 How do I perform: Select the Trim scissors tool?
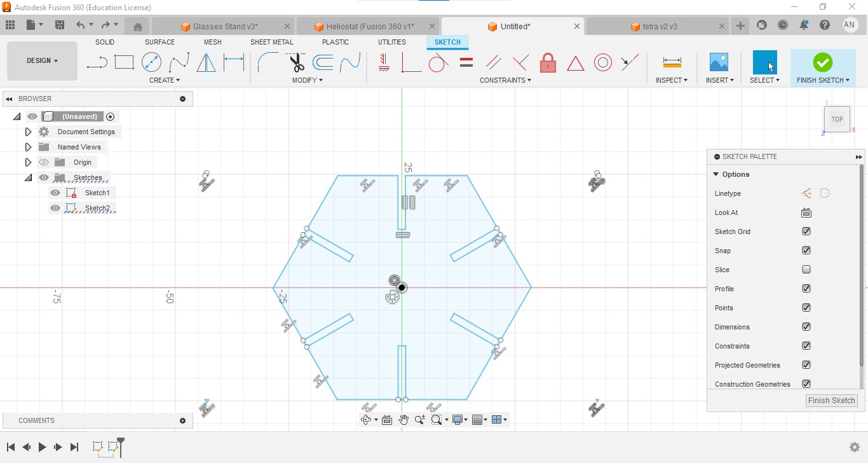[296, 62]
